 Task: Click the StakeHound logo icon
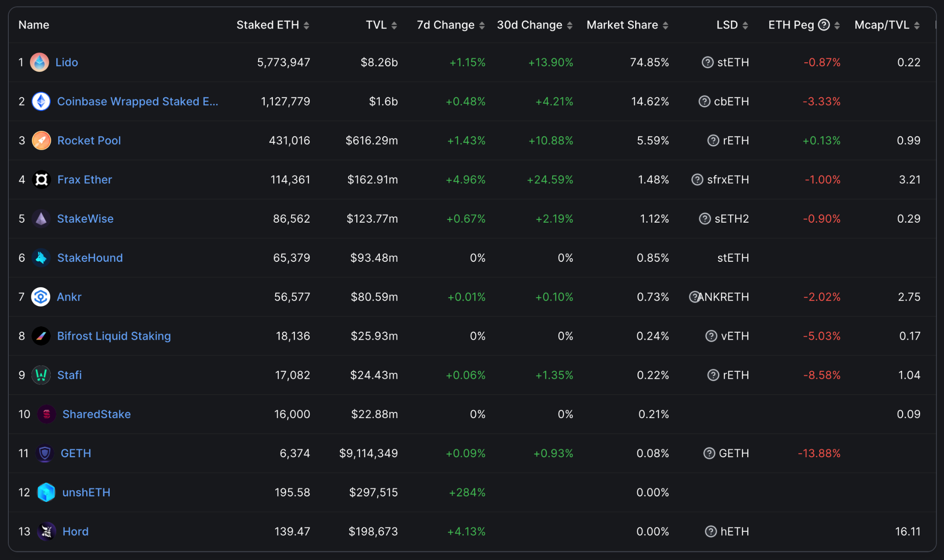click(41, 258)
